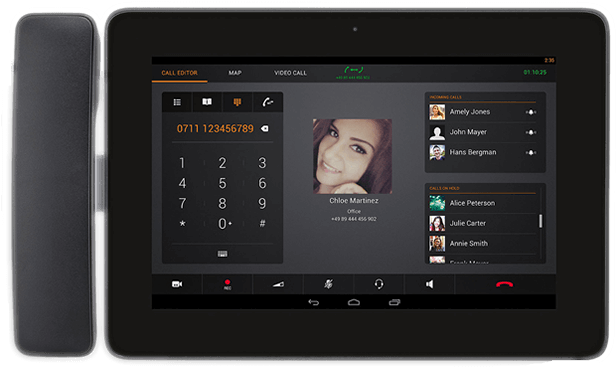Image resolution: width=616 pixels, height=367 pixels.
Task: Tap dial pad key 1
Action: 182,163
